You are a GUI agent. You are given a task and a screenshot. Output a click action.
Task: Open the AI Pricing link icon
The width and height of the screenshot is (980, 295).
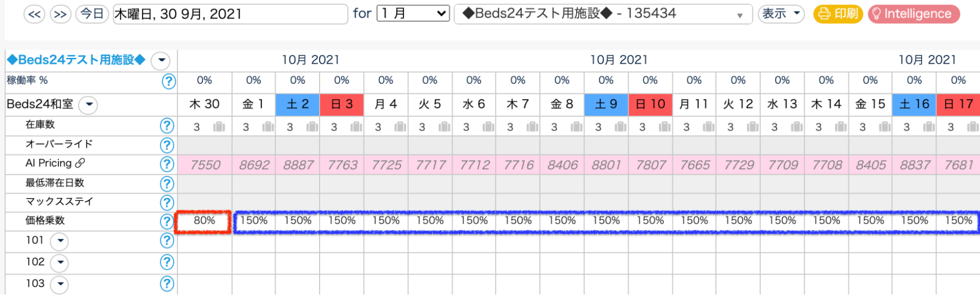click(80, 163)
